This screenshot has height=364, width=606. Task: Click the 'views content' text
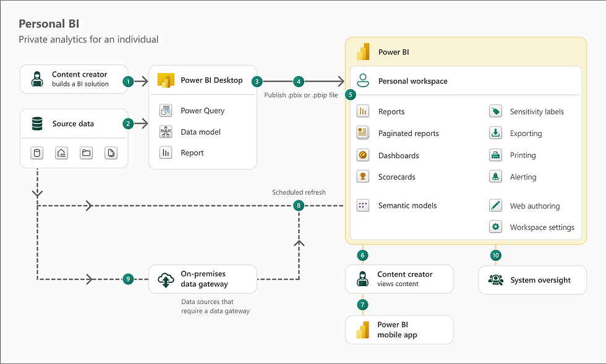pos(398,284)
